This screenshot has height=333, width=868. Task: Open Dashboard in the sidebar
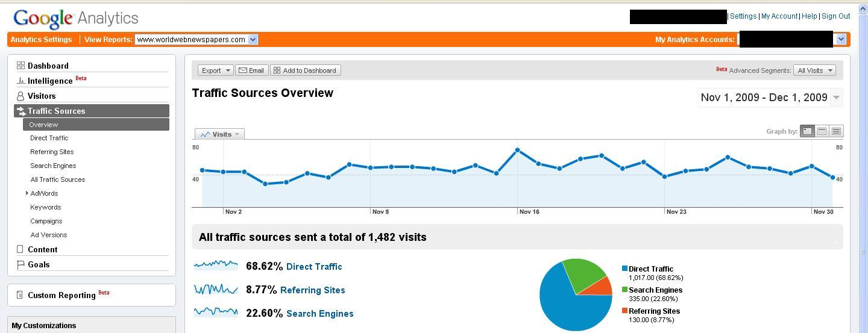[48, 66]
